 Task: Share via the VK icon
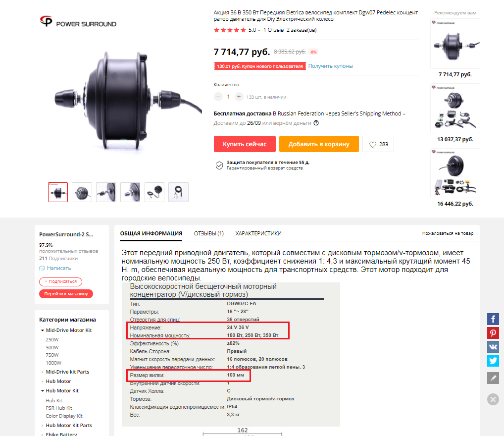click(493, 346)
